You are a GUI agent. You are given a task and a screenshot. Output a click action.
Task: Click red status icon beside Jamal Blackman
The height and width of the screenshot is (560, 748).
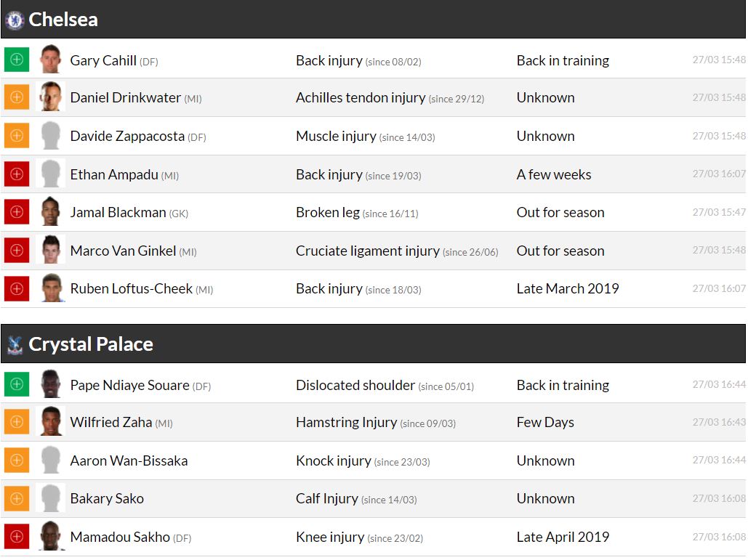click(x=17, y=212)
